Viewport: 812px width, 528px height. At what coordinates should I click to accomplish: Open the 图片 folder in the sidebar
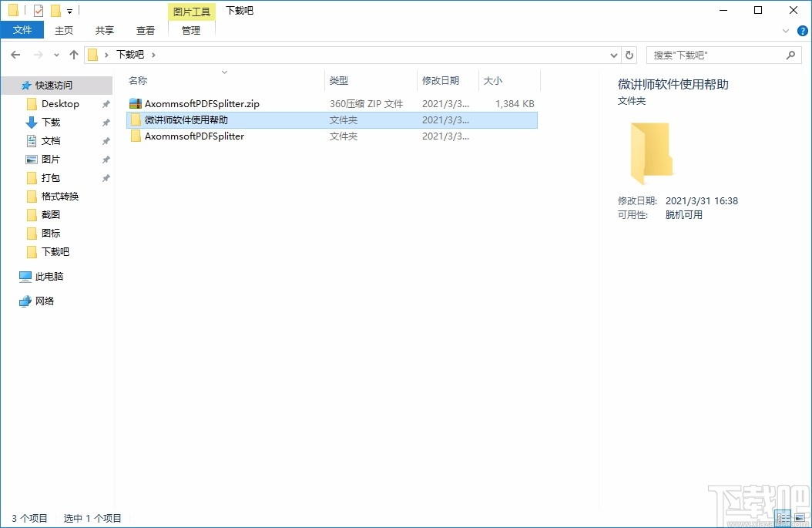52,159
